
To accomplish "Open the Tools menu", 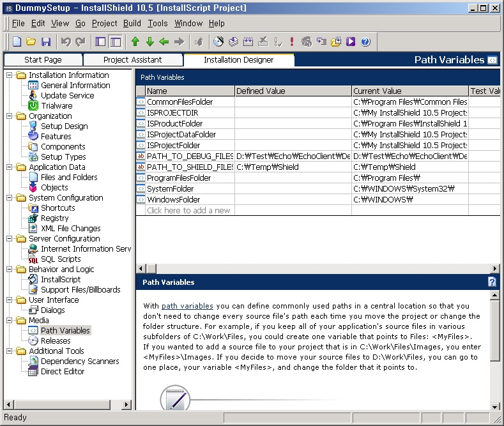I will [x=158, y=24].
